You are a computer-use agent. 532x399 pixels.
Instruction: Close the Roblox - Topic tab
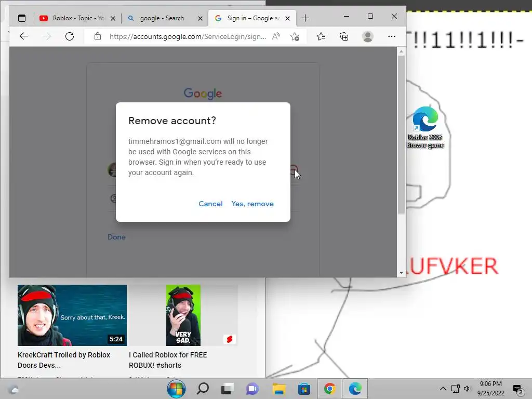point(113,18)
